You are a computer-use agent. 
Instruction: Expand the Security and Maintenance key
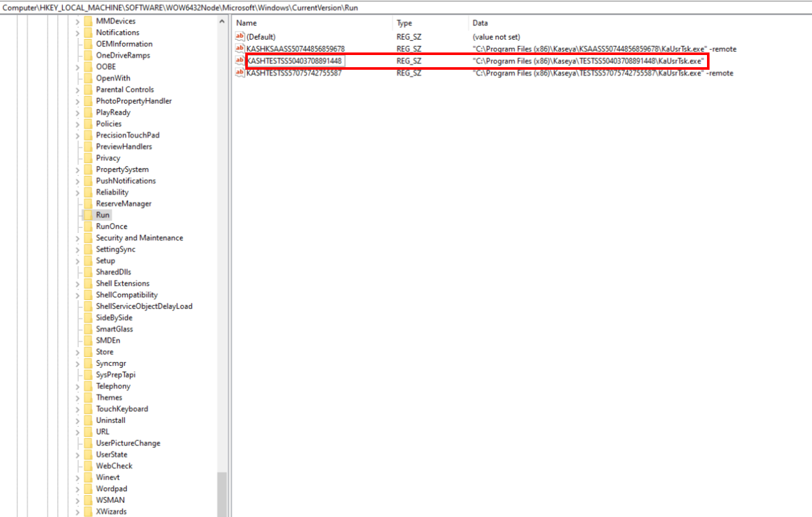point(77,238)
